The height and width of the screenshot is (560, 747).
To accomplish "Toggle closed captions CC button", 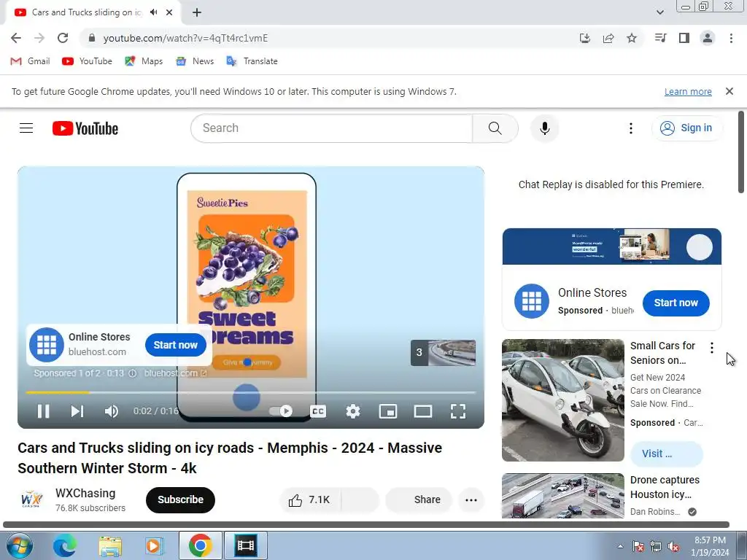I will (x=318, y=411).
